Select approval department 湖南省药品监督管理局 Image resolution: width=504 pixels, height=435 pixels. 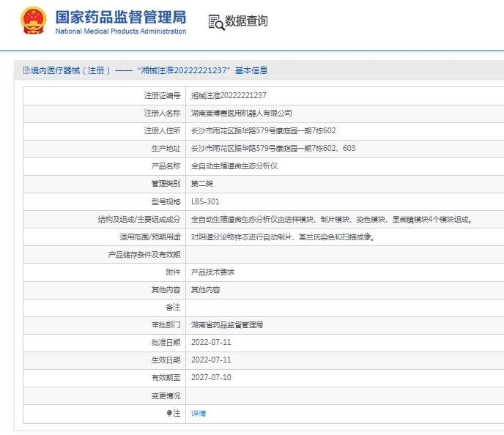pos(227,325)
